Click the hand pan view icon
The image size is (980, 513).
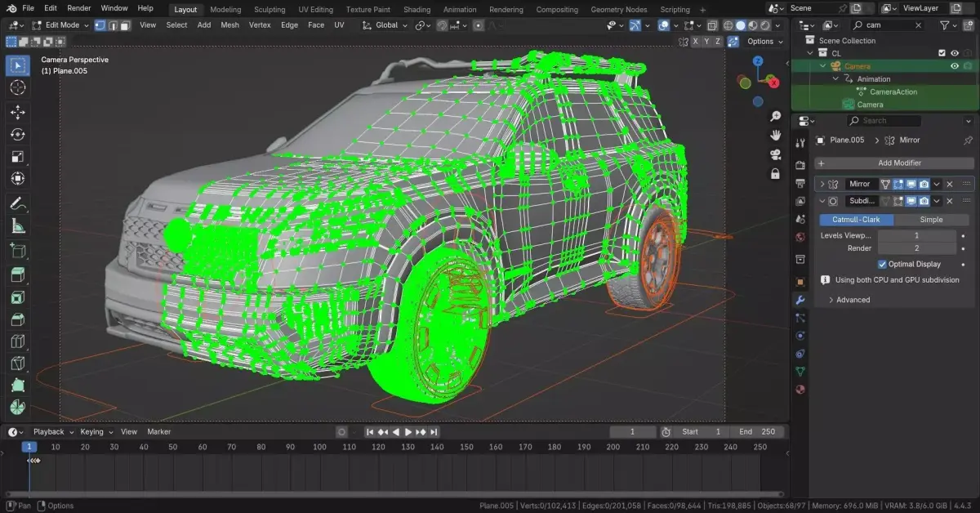pos(775,135)
